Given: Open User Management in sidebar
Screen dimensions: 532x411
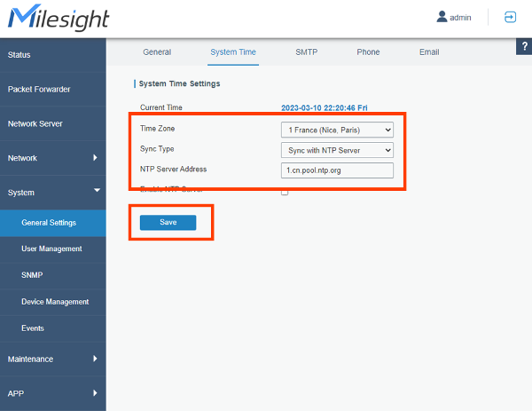Looking at the screenshot, I should pos(51,249).
